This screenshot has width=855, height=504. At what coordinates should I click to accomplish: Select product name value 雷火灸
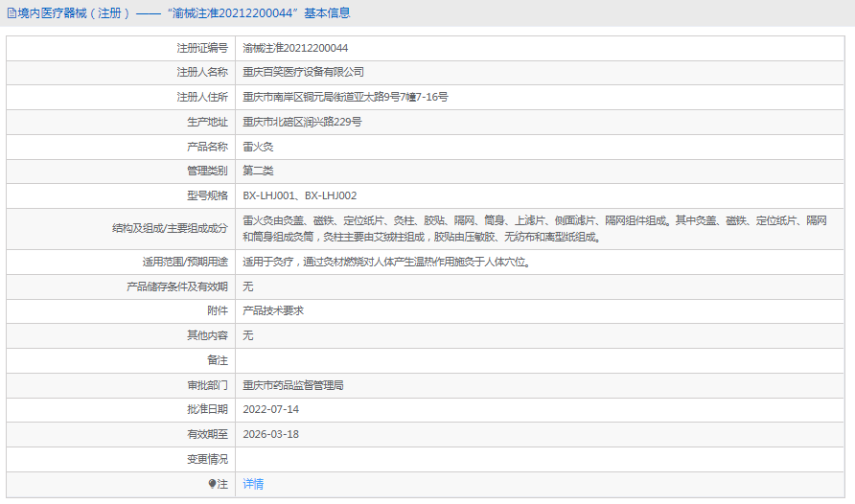click(258, 147)
